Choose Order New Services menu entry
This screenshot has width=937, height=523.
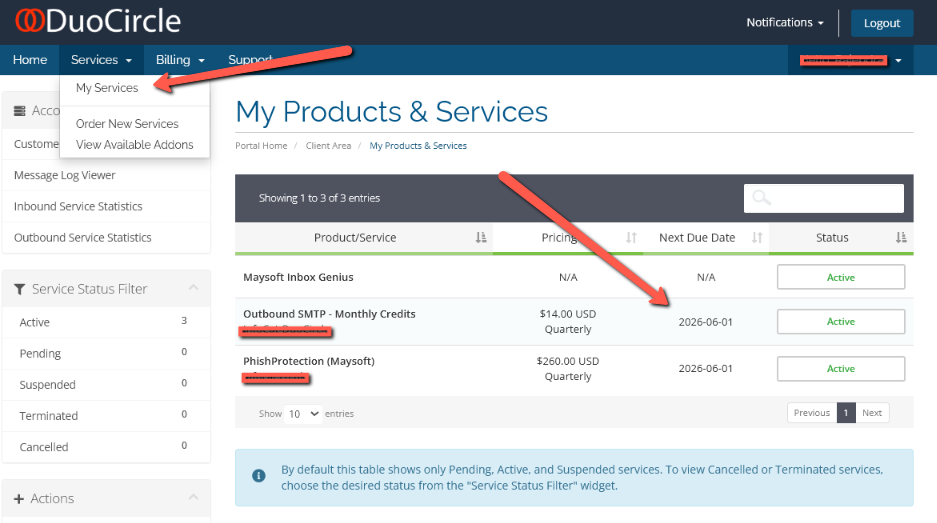(x=127, y=124)
